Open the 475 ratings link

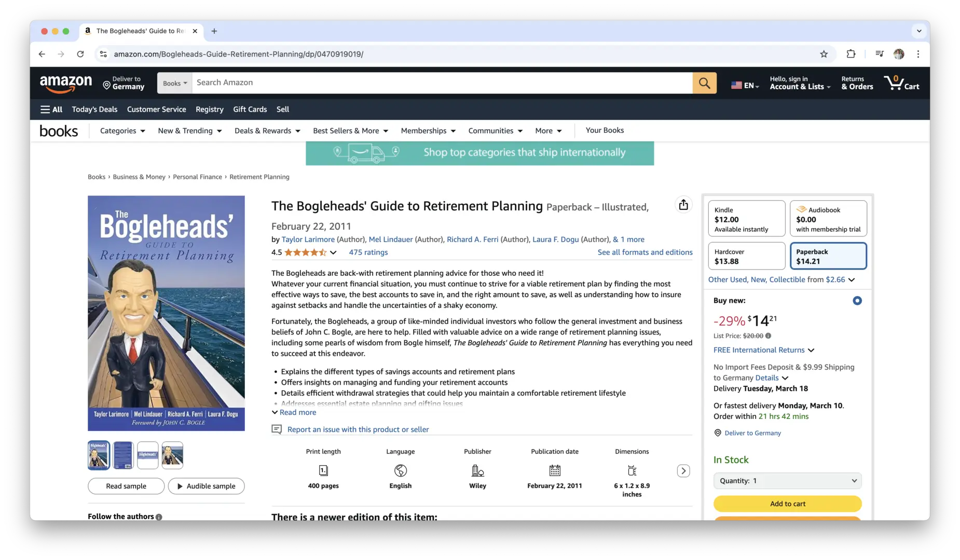point(368,253)
